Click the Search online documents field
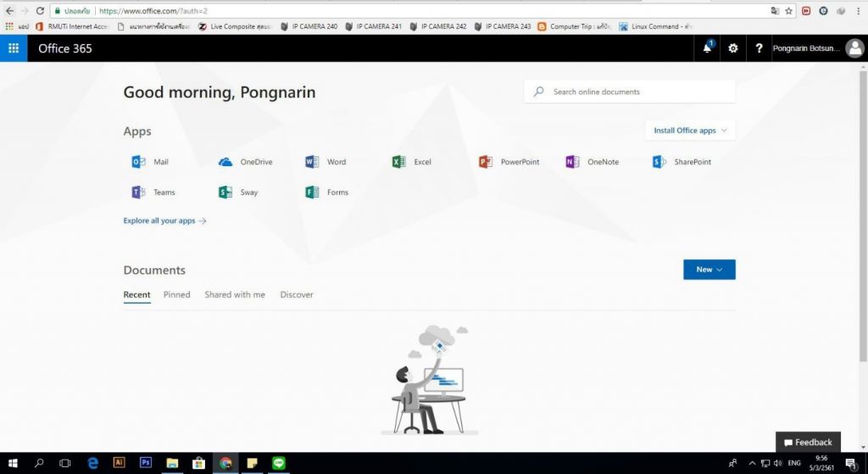868x474 pixels. pyautogui.click(x=636, y=92)
